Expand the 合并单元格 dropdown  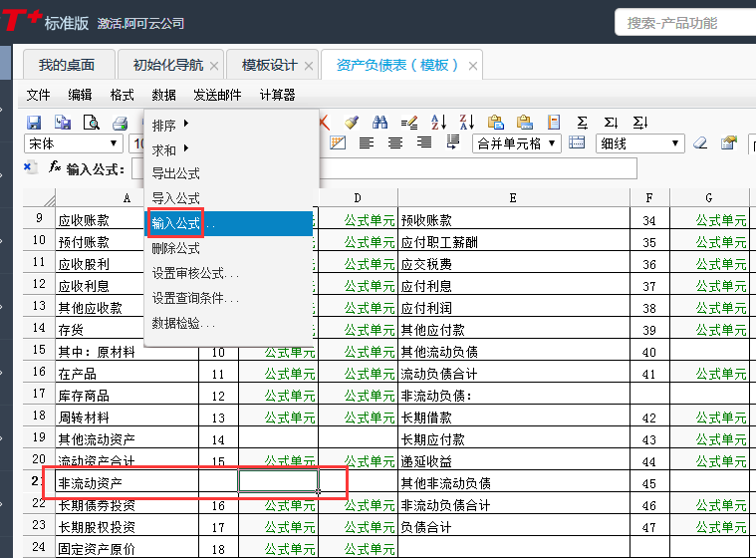(553, 143)
